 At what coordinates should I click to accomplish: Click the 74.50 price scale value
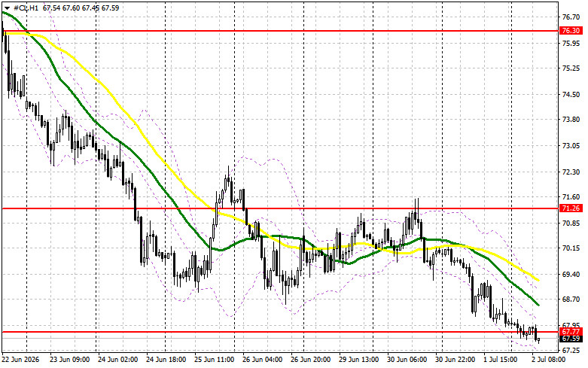[571, 94]
